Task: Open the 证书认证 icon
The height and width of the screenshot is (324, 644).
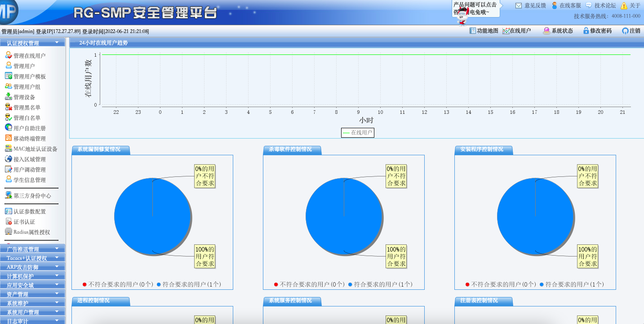Action: [x=9, y=221]
